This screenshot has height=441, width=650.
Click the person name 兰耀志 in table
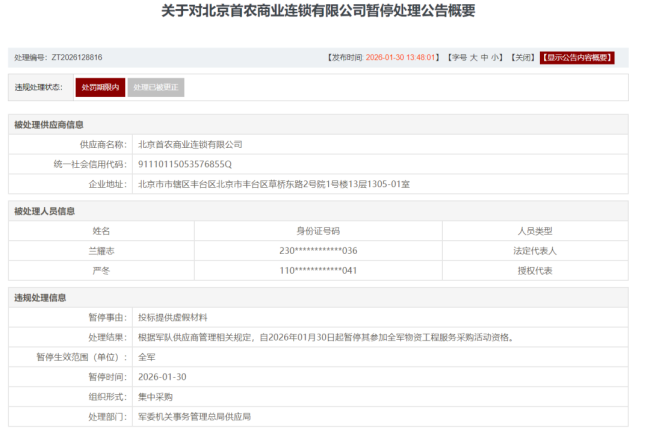pyautogui.click(x=101, y=251)
